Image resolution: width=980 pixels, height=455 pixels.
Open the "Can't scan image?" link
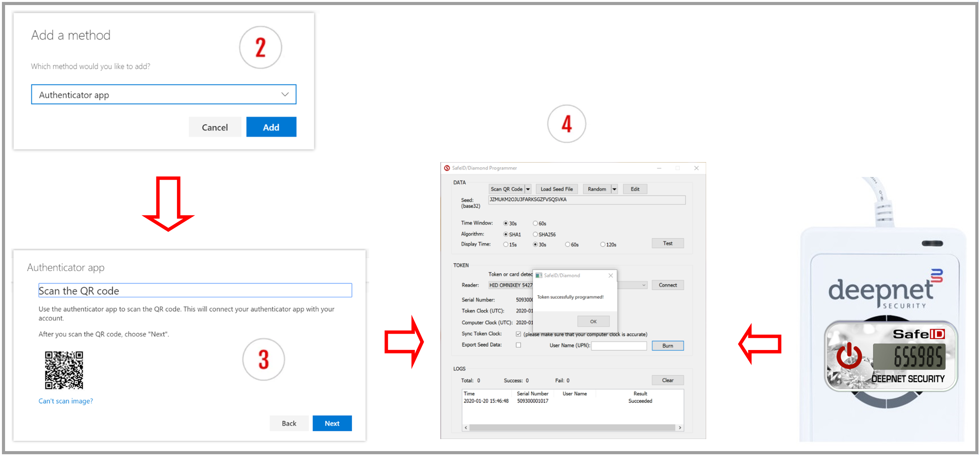click(66, 401)
